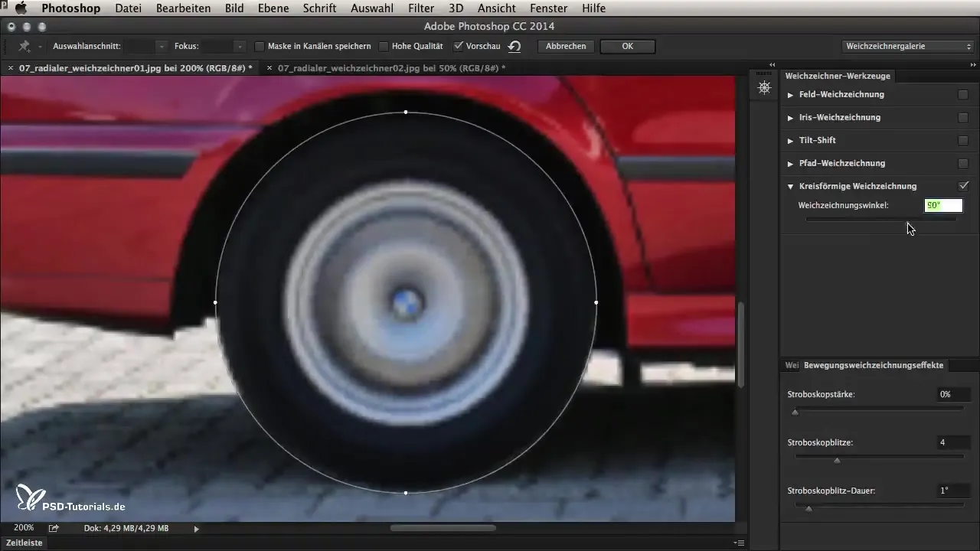Open the Hilfe menu
Image resolution: width=980 pixels, height=551 pixels.
pos(593,8)
